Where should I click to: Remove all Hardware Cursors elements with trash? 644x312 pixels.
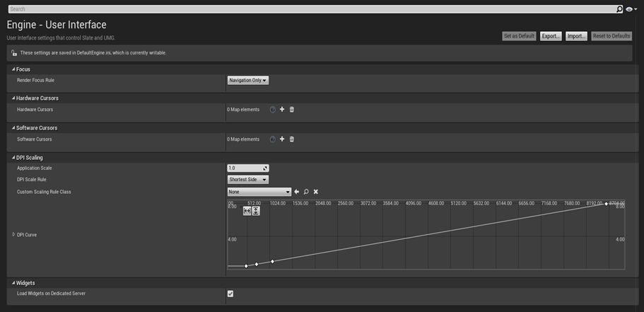[292, 110]
